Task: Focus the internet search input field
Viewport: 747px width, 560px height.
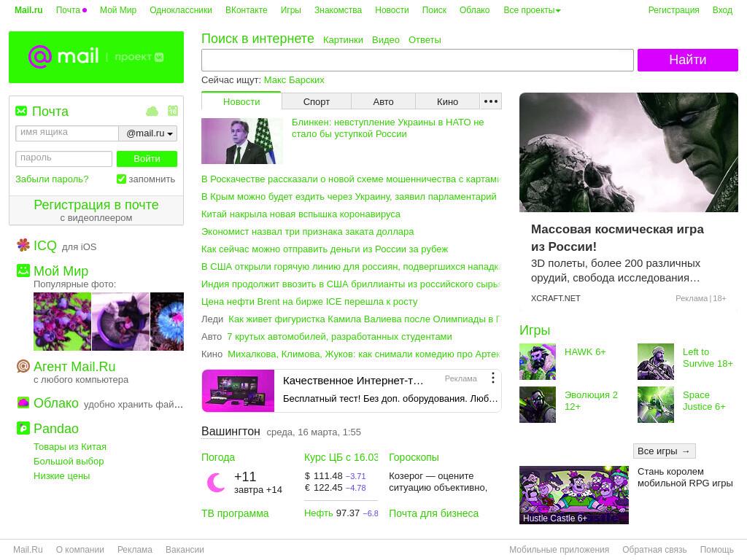Action: 417,60
